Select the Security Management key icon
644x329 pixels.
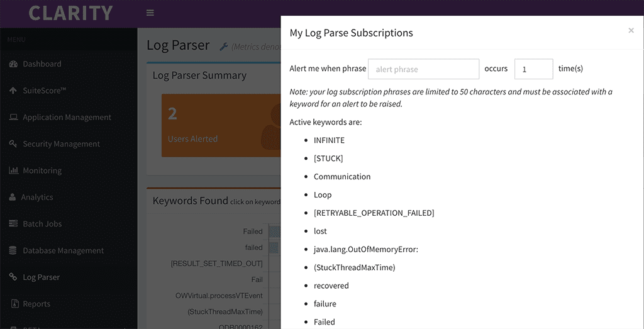(13, 144)
